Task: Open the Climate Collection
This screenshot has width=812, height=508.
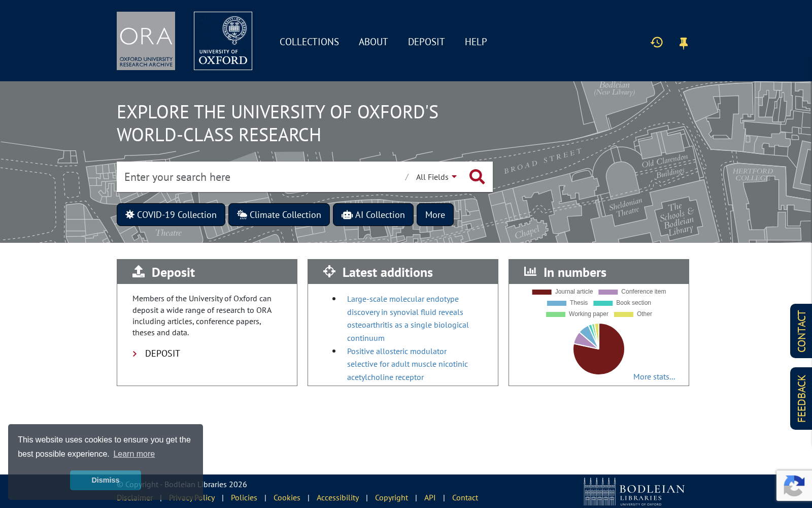Action: pyautogui.click(x=279, y=214)
